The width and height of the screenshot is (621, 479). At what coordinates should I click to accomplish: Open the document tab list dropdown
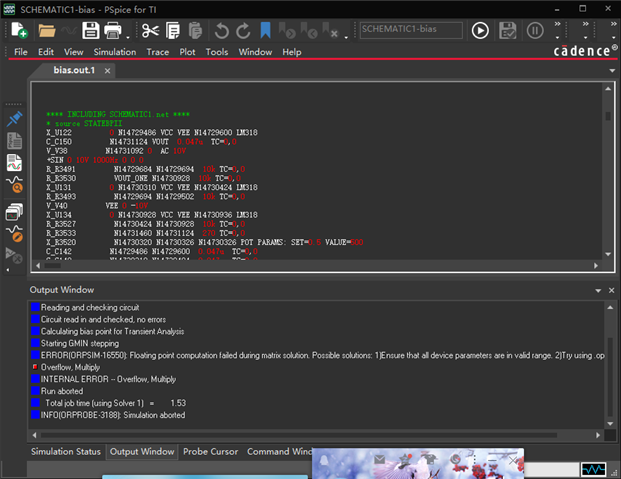[612, 71]
